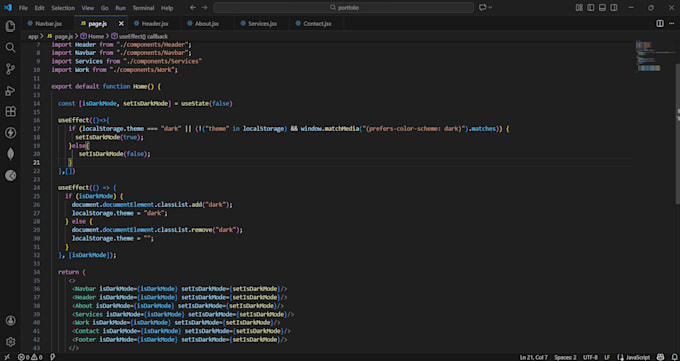This screenshot has width=680, height=361.
Task: Go back with the navigation arrow
Action: (193, 7)
